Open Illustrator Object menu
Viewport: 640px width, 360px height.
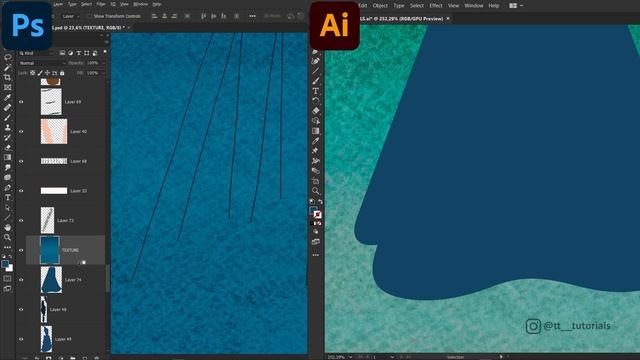tap(380, 6)
